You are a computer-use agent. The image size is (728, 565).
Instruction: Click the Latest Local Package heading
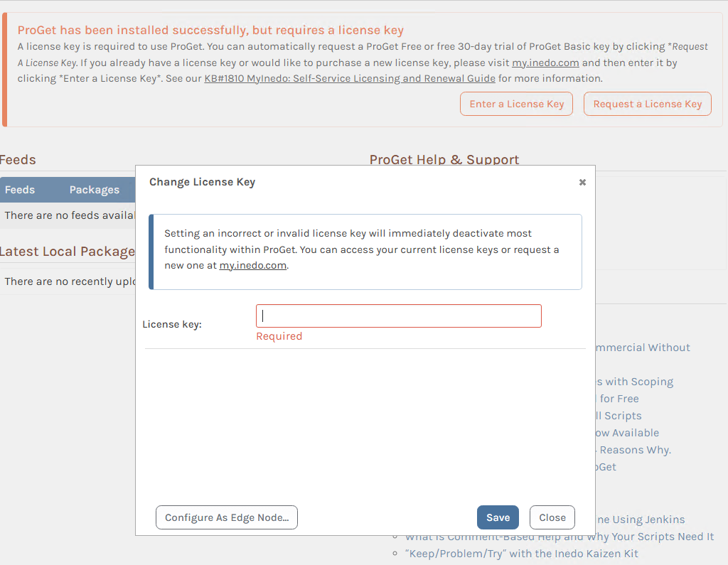coord(68,251)
